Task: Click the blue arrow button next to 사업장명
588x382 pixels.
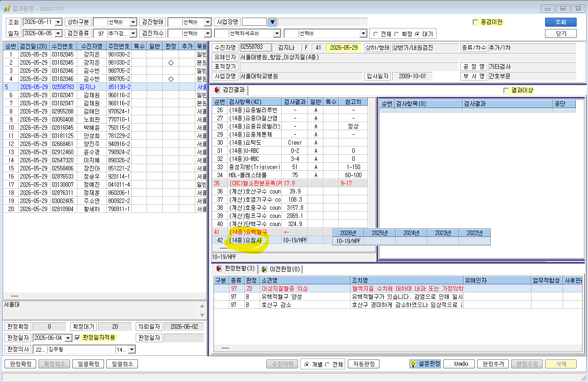Action: pyautogui.click(x=272, y=22)
